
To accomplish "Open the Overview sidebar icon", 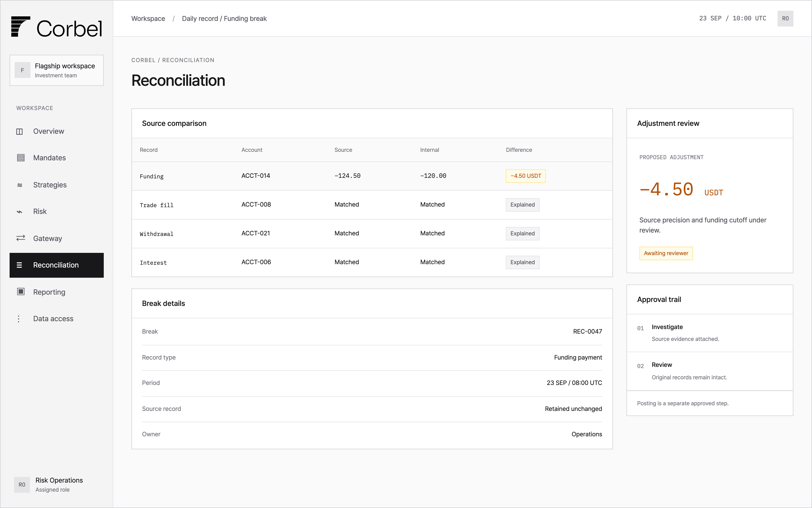I will [x=20, y=131].
